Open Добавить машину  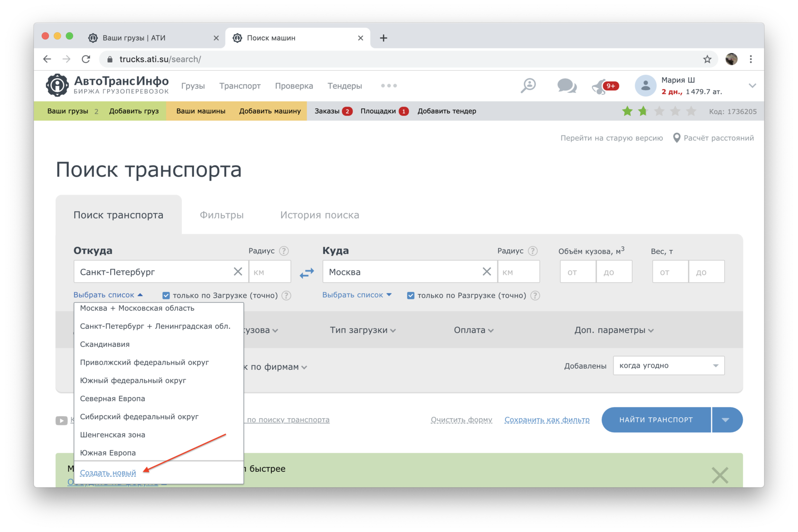point(270,111)
